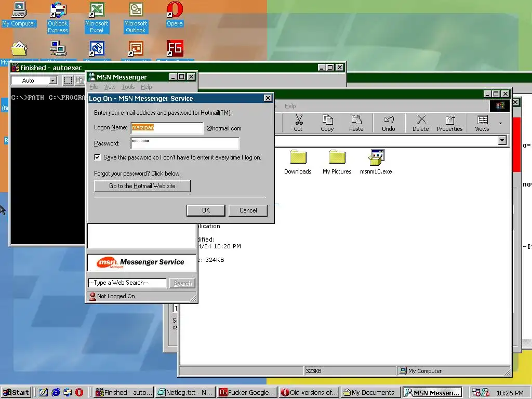Image resolution: width=532 pixels, height=399 pixels.
Task: Click the Logon Name input field
Action: 167,128
